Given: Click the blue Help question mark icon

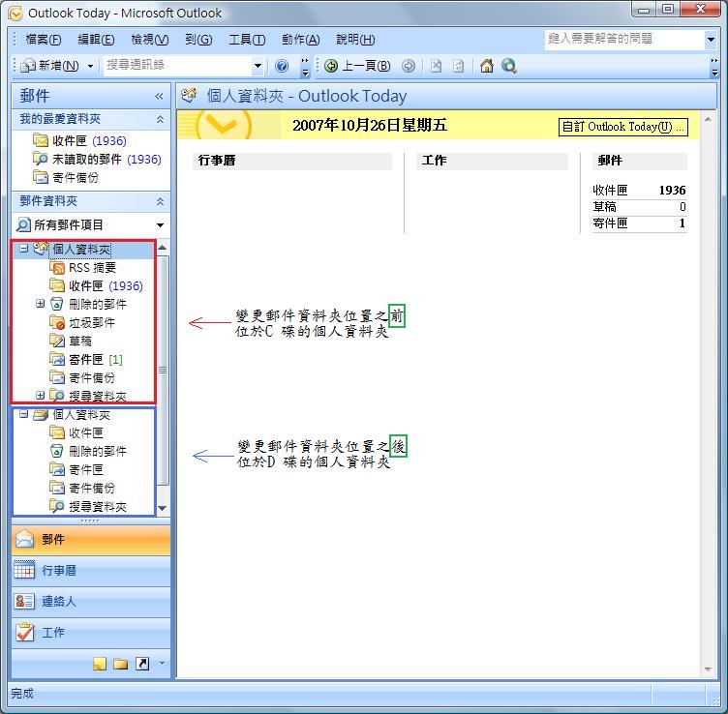Looking at the screenshot, I should click(x=282, y=66).
